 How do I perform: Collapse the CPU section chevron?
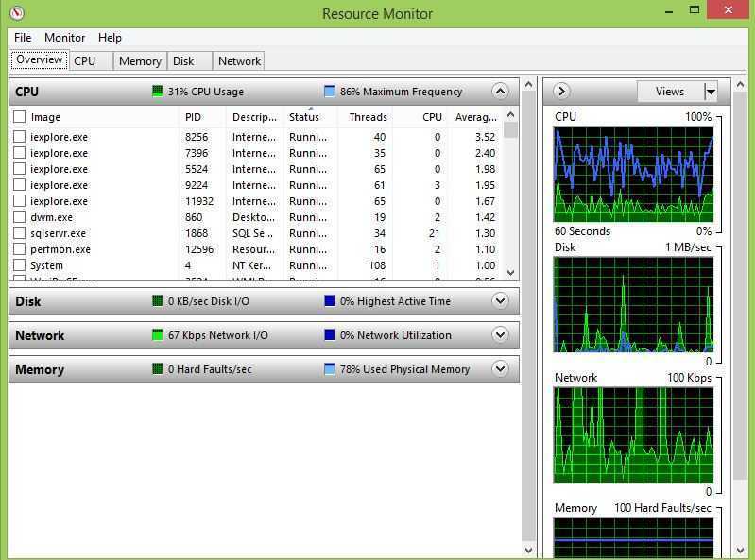[x=500, y=91]
